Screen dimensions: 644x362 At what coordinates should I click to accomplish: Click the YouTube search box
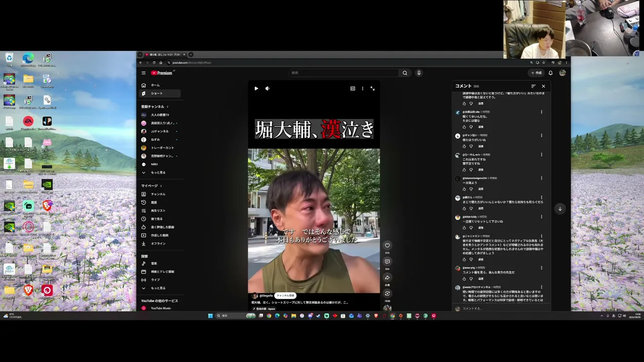pyautogui.click(x=344, y=73)
